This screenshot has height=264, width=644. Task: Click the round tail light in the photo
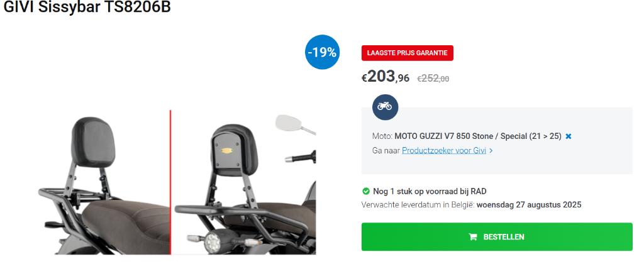point(213,242)
